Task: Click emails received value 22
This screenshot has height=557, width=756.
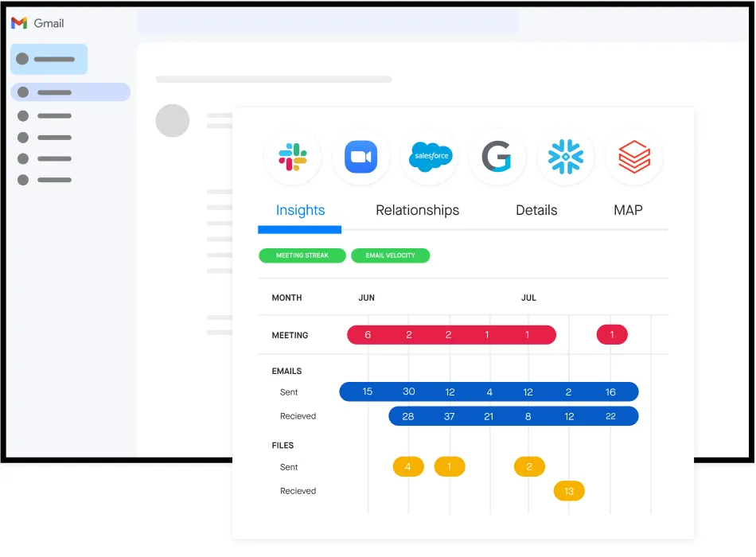Action: pyautogui.click(x=610, y=416)
